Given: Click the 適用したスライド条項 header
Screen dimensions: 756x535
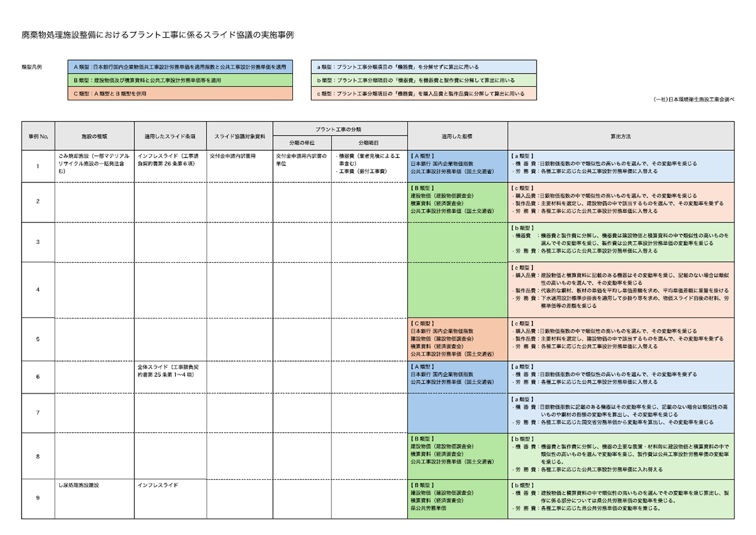Looking at the screenshot, I should click(x=170, y=137).
